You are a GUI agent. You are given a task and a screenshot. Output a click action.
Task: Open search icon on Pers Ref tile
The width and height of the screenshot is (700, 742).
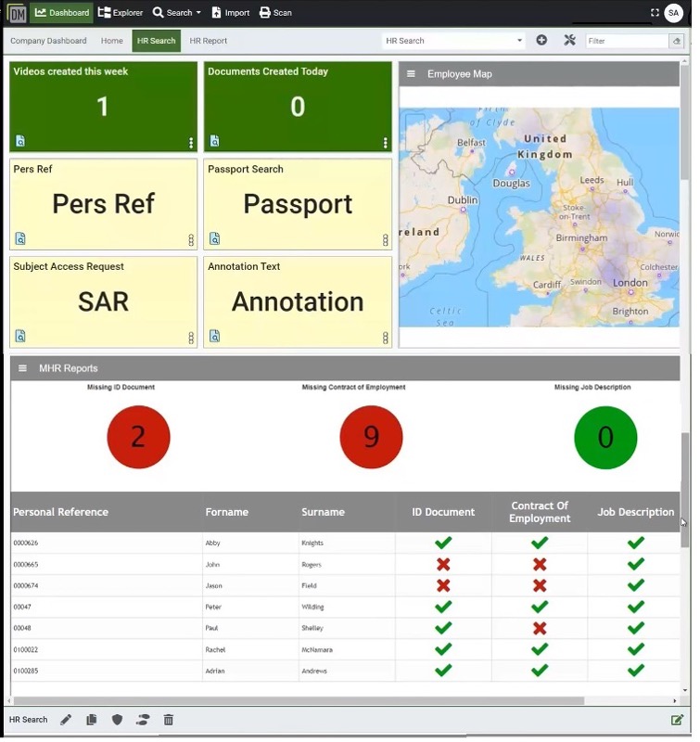coord(20,238)
